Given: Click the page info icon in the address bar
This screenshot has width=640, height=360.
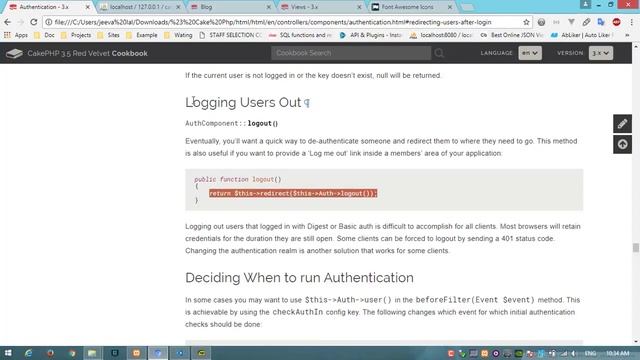Looking at the screenshot, I should tap(49, 22).
